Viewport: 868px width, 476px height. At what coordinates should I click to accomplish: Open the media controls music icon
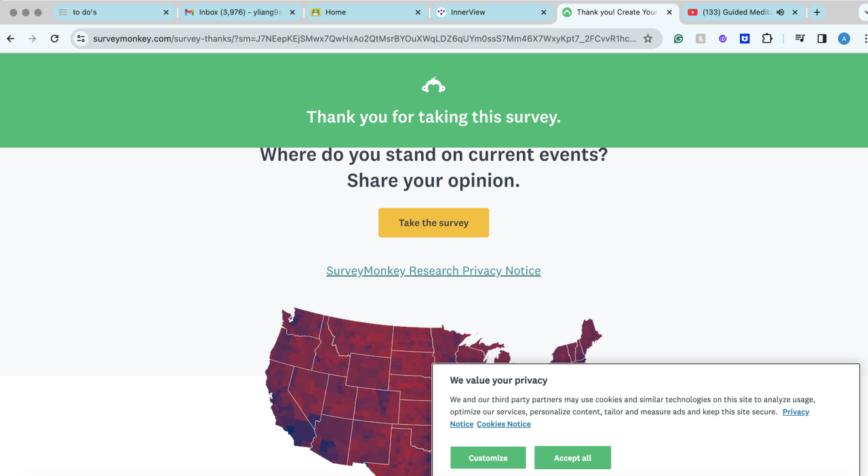[x=800, y=39]
